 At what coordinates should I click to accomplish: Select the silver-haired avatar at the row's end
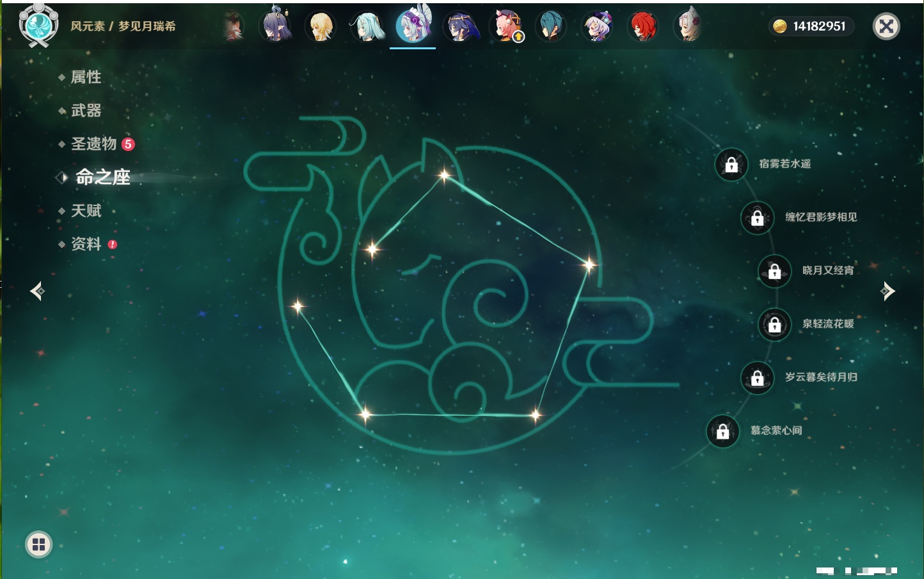(689, 26)
